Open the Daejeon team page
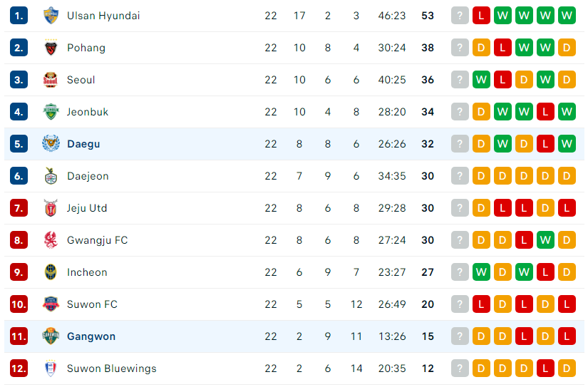This screenshot has width=588, height=392. click(x=88, y=176)
